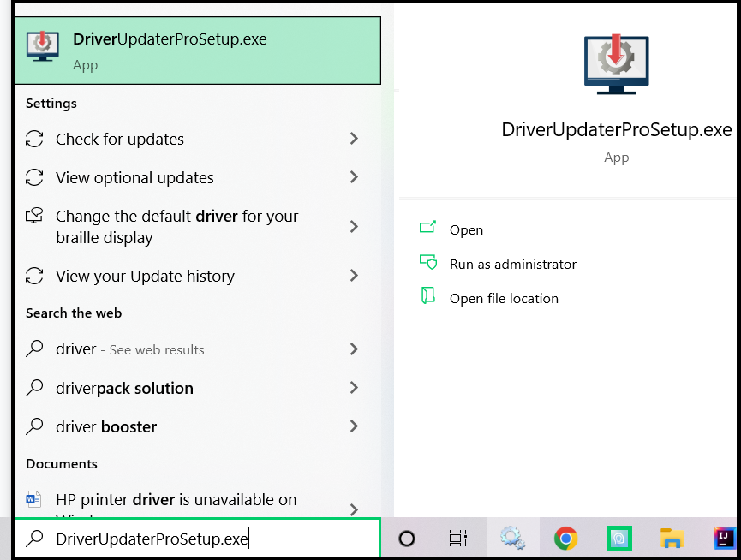This screenshot has height=560, width=741.
Task: Click magnifier icon beside driver web result
Action: 34,349
